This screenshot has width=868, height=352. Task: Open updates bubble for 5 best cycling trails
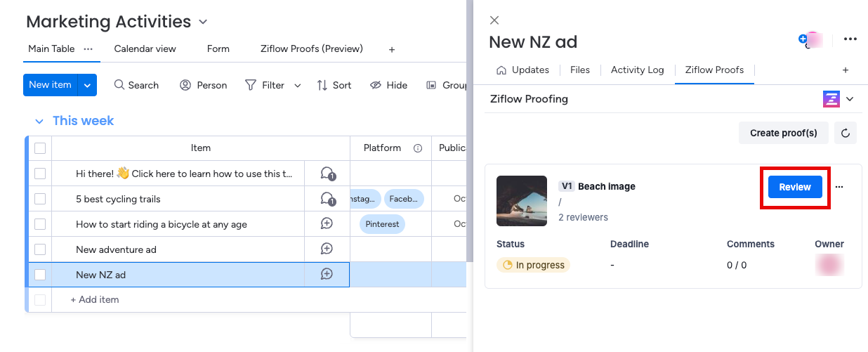pyautogui.click(x=327, y=199)
